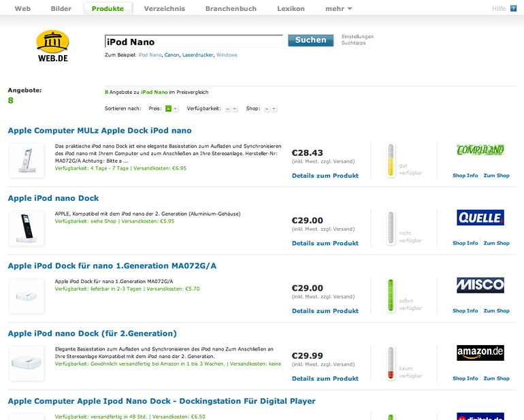This screenshot has height=420, width=524.
Task: Open Suchtipps link
Action: [354, 43]
